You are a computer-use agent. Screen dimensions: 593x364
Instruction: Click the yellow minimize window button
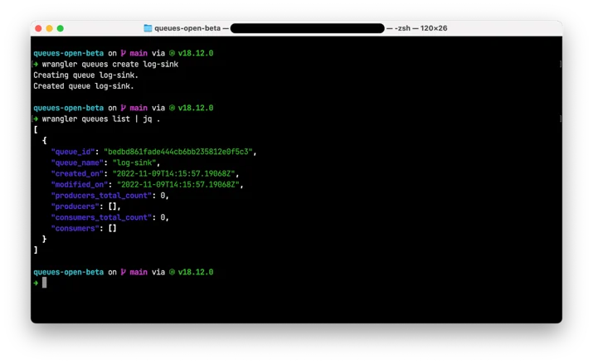pyautogui.click(x=49, y=28)
